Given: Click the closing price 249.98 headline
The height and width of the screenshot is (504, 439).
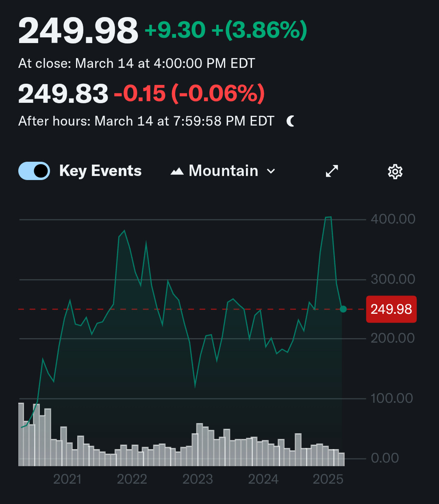Looking at the screenshot, I should coord(78,30).
